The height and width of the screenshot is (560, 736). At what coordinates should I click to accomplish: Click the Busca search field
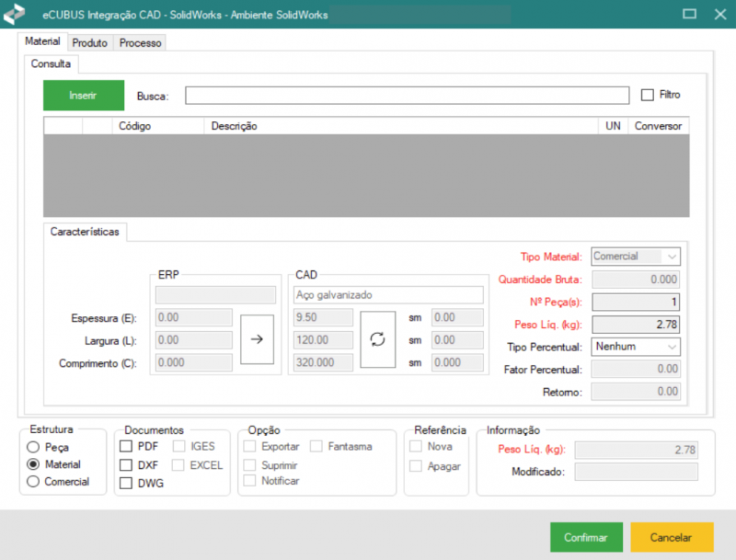point(406,96)
